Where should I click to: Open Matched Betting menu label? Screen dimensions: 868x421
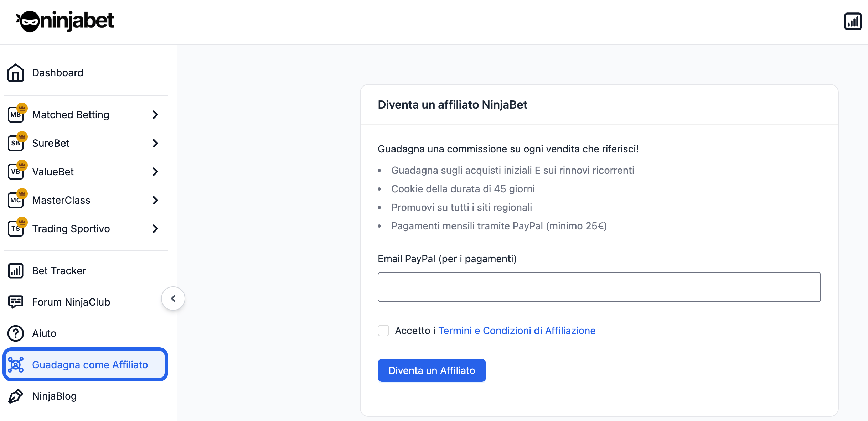(x=71, y=115)
